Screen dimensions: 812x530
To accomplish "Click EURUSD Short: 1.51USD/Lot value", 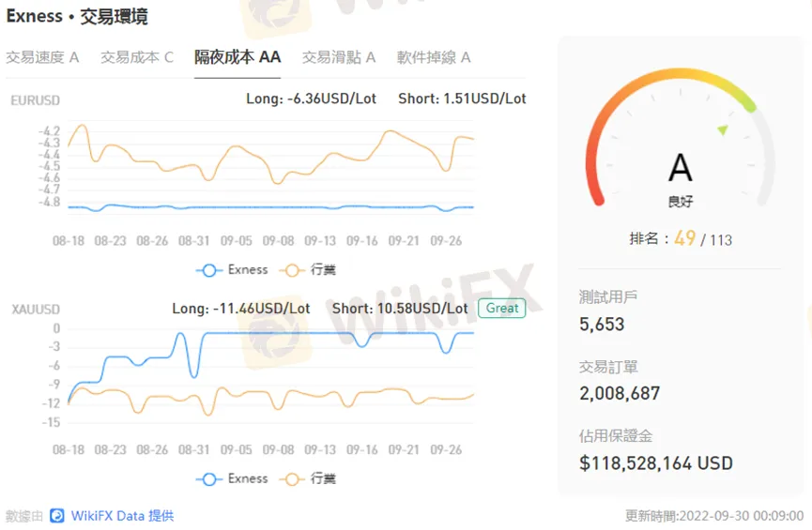I will coord(462,98).
